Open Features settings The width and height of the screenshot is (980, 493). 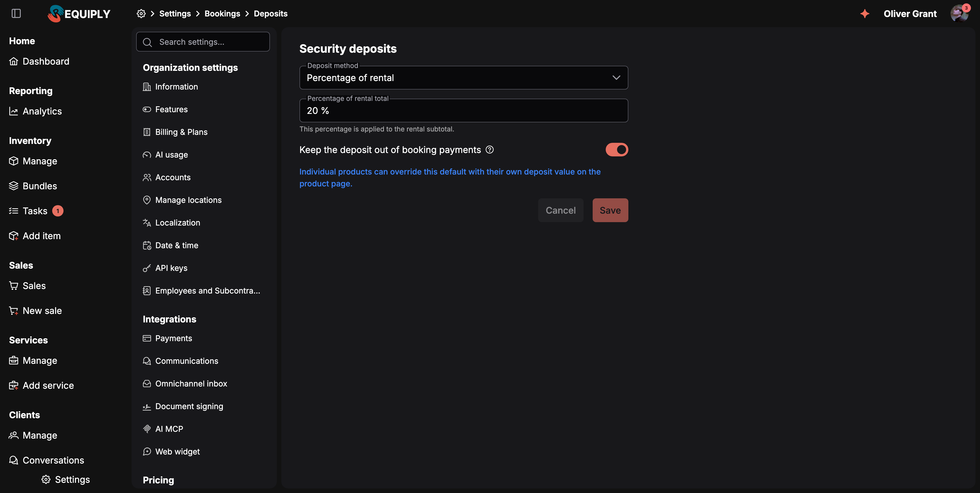165,109
